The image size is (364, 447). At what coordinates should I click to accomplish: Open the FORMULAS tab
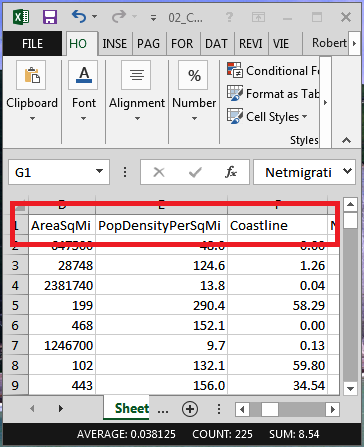click(x=182, y=44)
